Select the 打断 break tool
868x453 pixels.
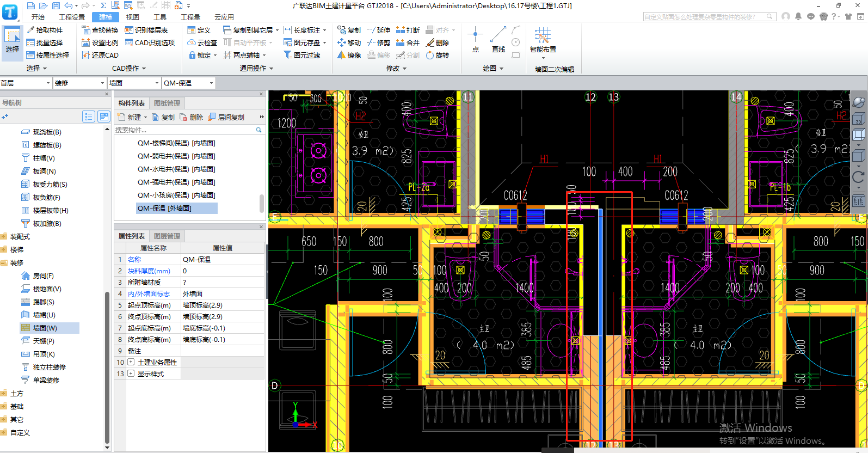(408, 30)
